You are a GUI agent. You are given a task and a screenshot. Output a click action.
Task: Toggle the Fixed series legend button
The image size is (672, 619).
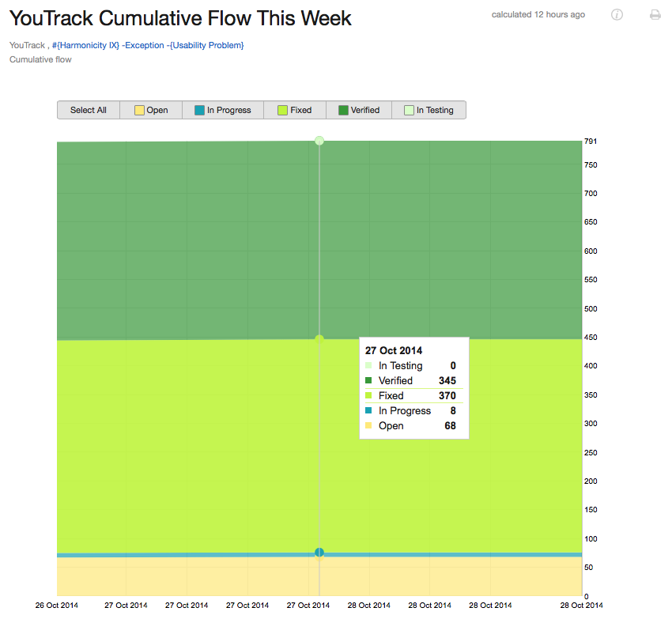coord(295,110)
